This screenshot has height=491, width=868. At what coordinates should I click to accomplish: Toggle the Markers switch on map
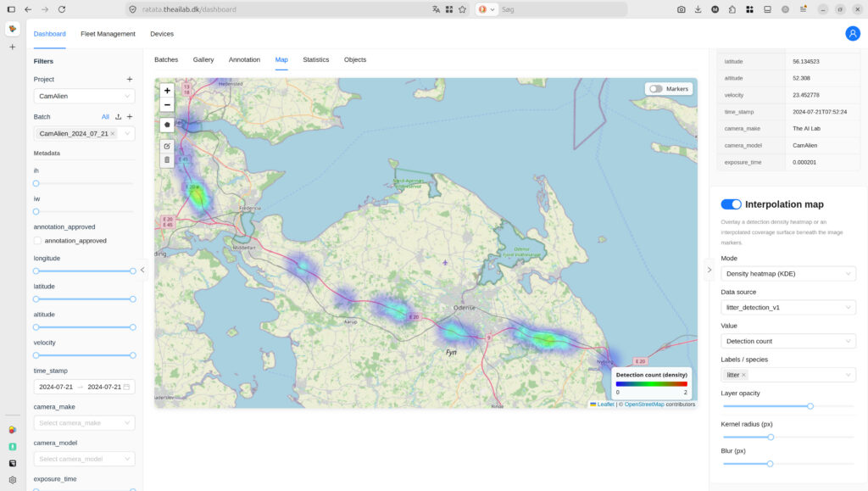click(656, 88)
